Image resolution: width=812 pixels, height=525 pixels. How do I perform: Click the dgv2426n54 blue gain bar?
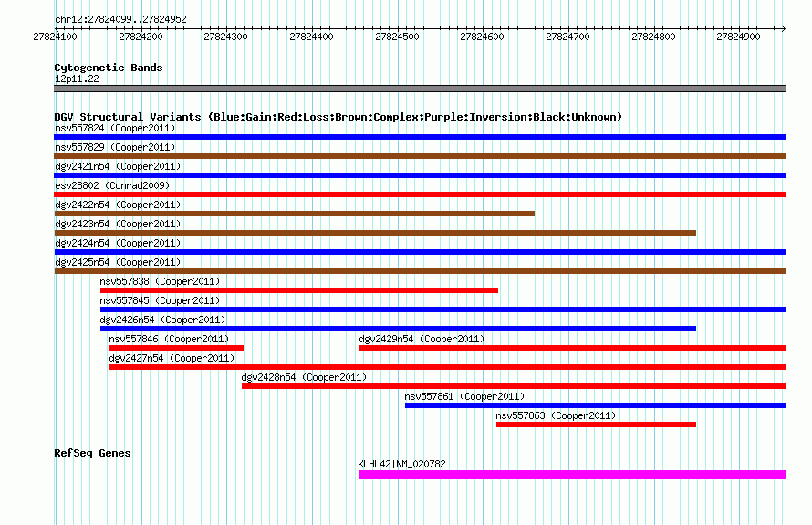(398, 329)
